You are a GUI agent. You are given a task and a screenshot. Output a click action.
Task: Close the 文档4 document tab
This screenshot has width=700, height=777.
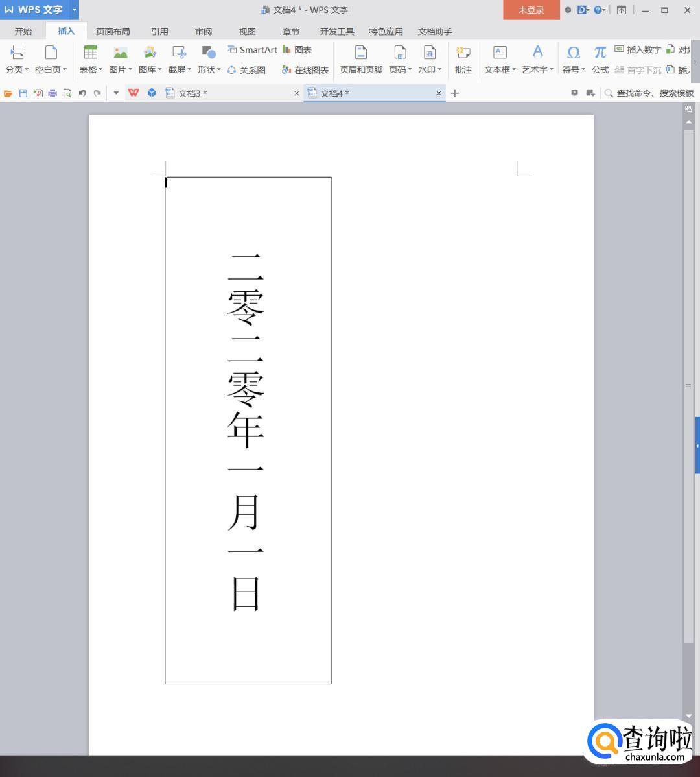coord(439,93)
